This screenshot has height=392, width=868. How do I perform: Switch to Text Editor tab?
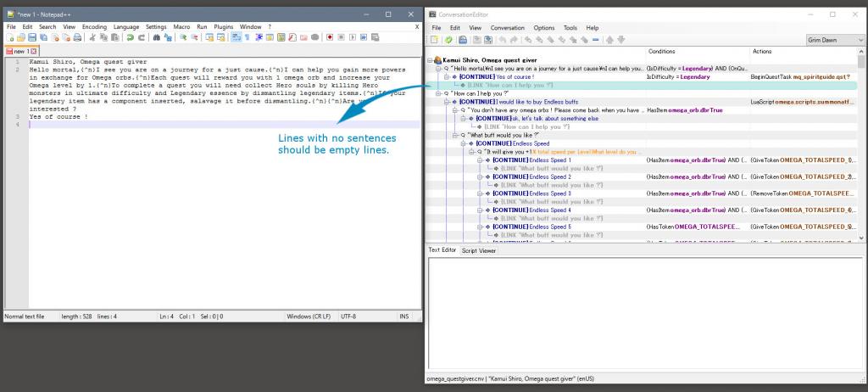(442, 250)
